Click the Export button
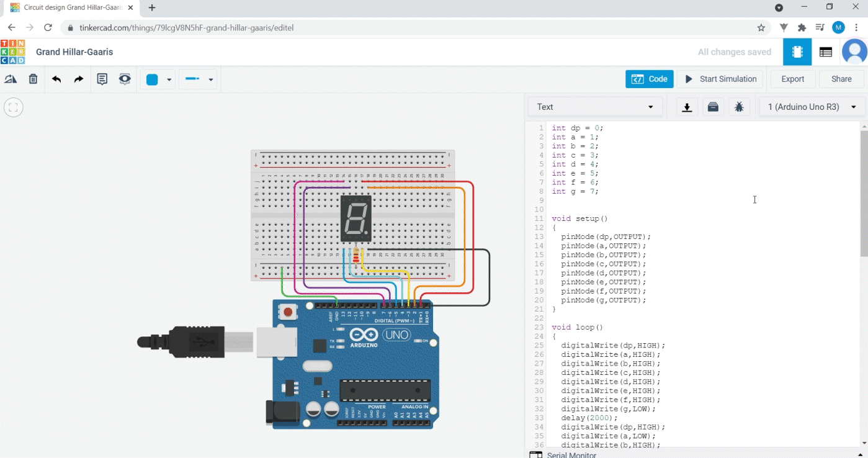Viewport: 868px width, 458px height. pos(792,79)
